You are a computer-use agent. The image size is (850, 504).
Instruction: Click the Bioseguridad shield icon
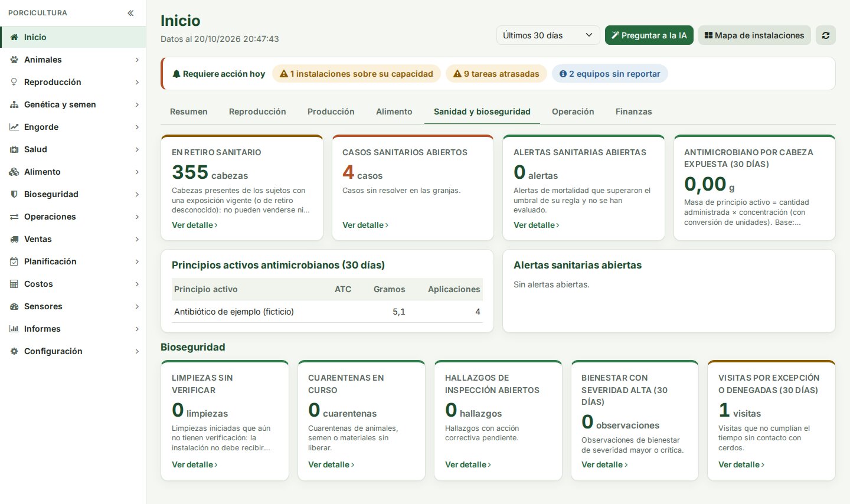[x=14, y=194]
